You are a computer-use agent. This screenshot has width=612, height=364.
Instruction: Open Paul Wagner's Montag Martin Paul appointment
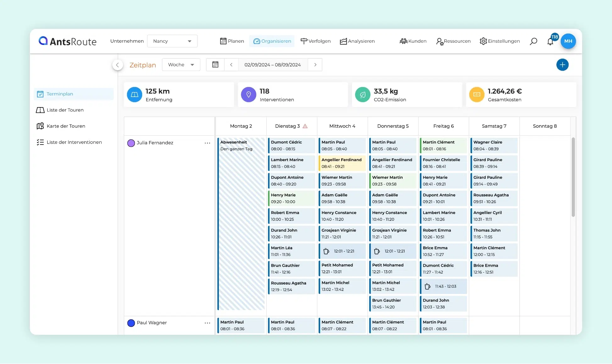[241, 325]
